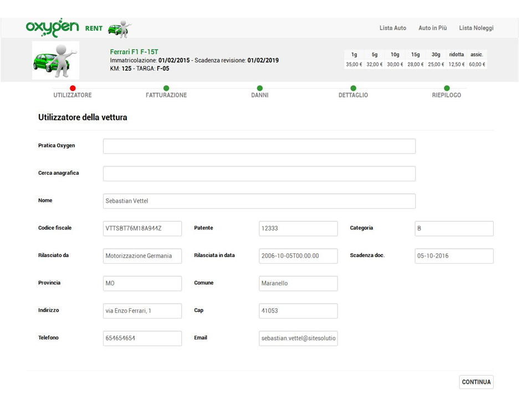
Task: Edit the Rilasciato da field
Action: [142, 256]
